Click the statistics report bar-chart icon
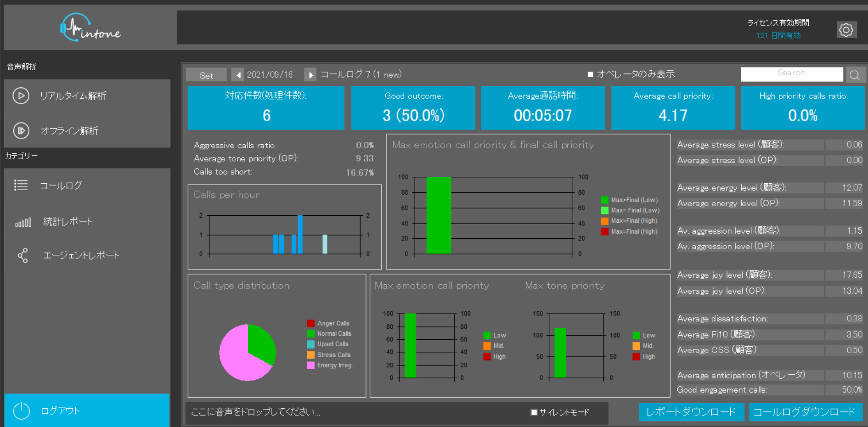Image resolution: width=868 pixels, height=427 pixels. pos(23,223)
